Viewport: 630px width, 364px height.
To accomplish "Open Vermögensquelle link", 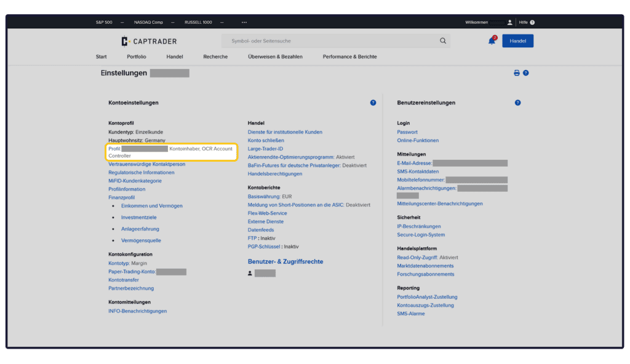I will tap(141, 240).
